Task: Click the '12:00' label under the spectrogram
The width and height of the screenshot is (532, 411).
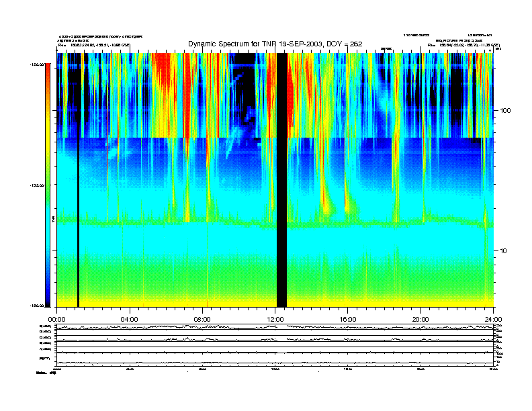Action: pyautogui.click(x=275, y=320)
